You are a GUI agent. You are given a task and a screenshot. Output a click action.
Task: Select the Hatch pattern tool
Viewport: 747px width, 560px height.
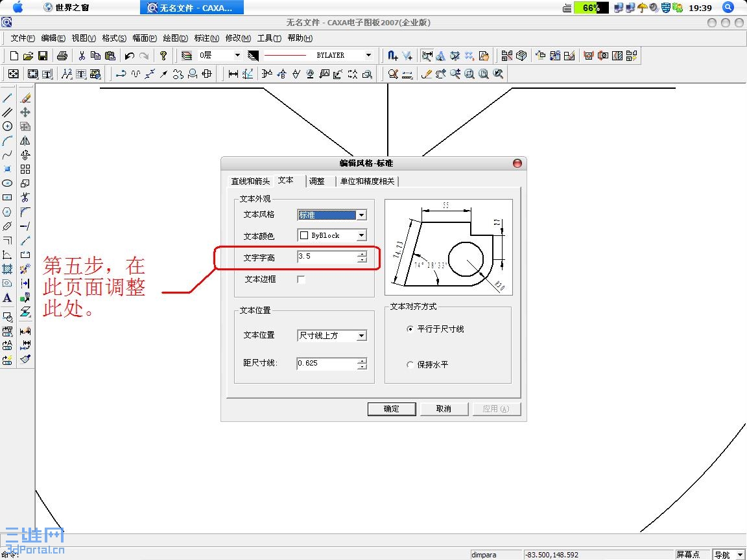point(7,269)
